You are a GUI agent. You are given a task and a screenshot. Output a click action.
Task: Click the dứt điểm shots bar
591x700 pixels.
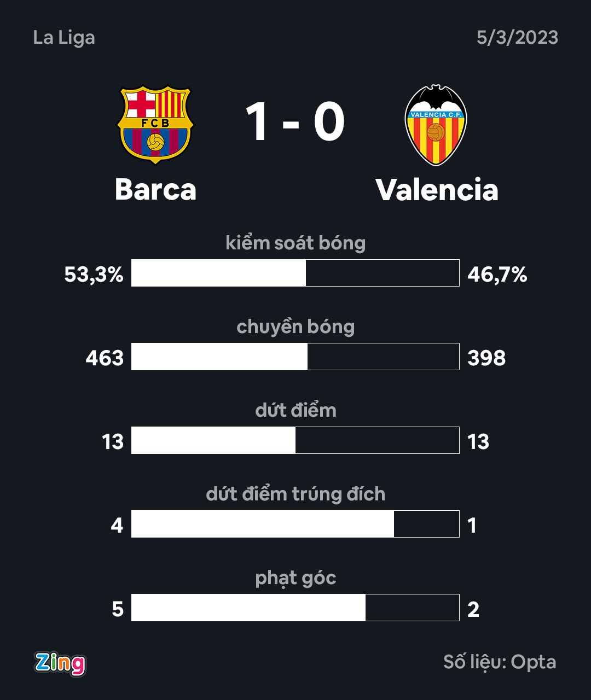tap(295, 440)
